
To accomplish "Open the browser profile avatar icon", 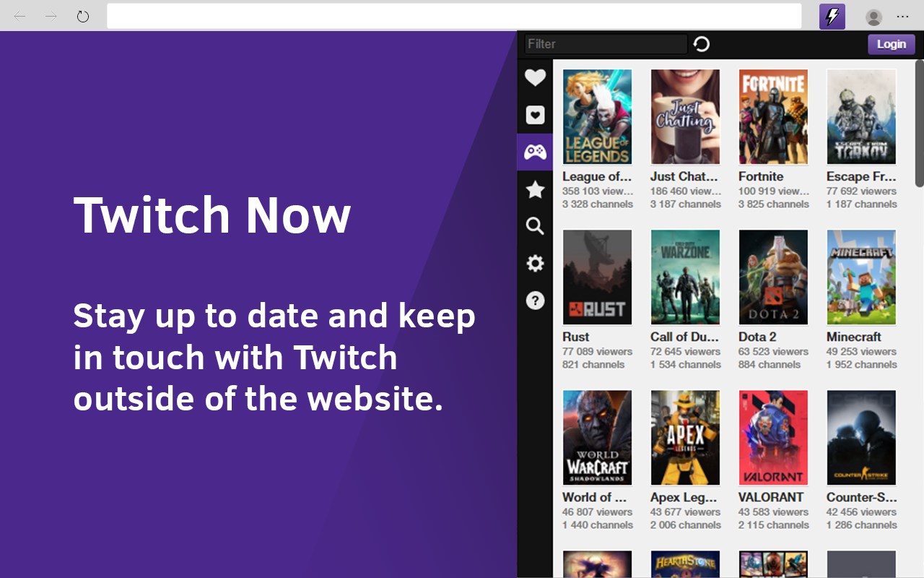I will point(873,17).
